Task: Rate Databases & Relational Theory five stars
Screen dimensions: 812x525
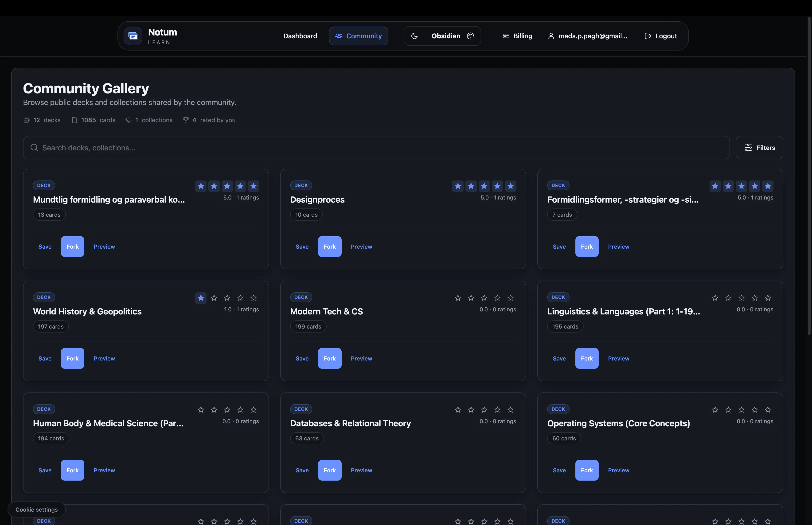Action: coord(511,410)
